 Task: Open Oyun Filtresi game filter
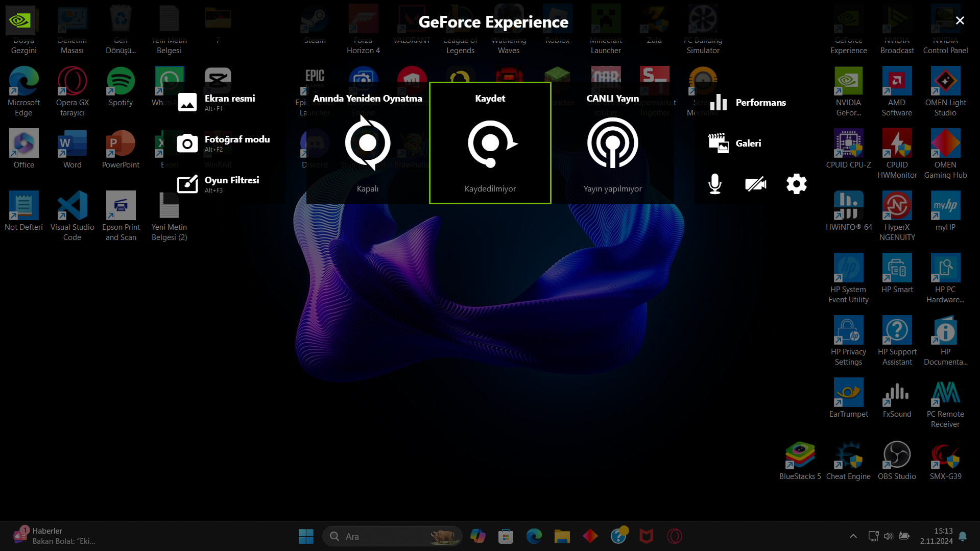[x=218, y=184]
